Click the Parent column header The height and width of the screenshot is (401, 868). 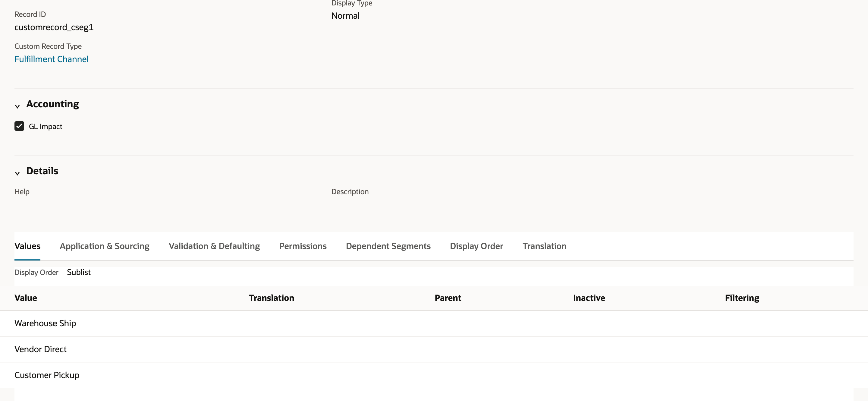point(448,298)
